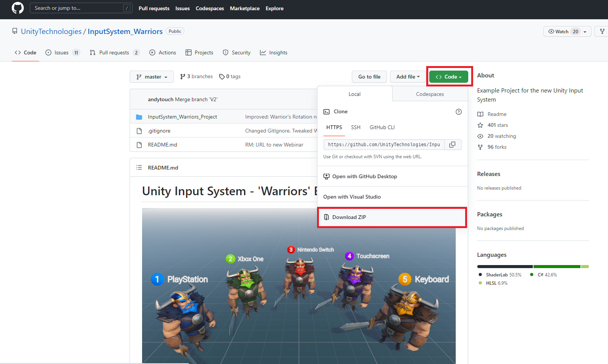Viewport: 608px width, 364px height.
Task: Open the andytouch author link
Action: [x=160, y=99]
